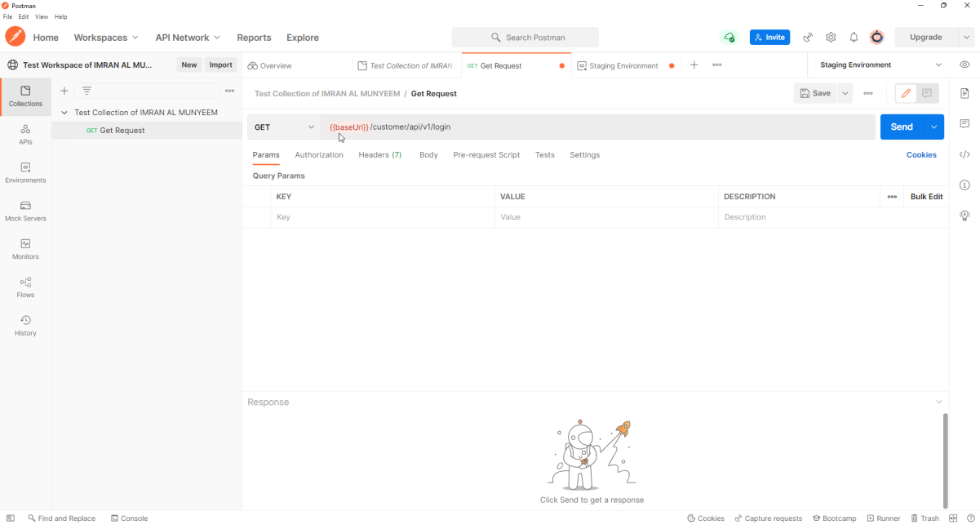Image resolution: width=980 pixels, height=525 pixels.
Task: Collapse the Test Collection tree node
Action: point(64,113)
